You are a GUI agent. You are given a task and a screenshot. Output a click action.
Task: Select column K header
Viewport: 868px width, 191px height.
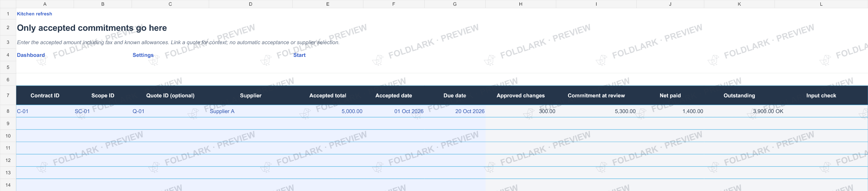tap(739, 4)
